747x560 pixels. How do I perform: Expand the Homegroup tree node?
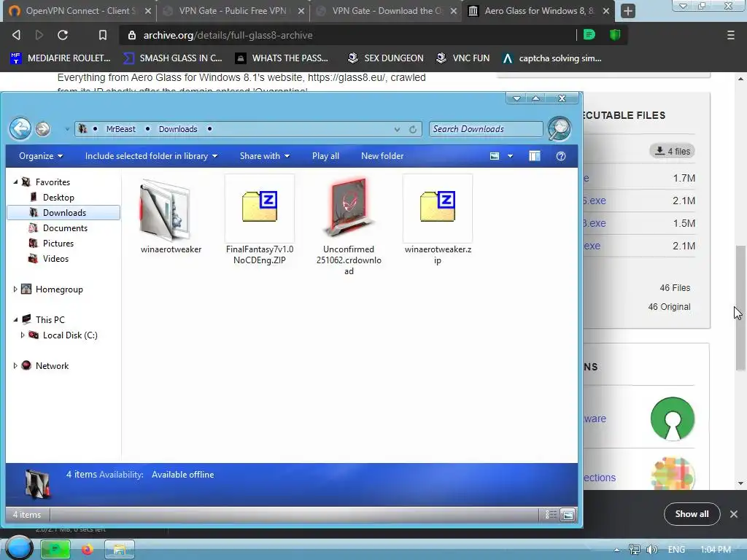15,289
